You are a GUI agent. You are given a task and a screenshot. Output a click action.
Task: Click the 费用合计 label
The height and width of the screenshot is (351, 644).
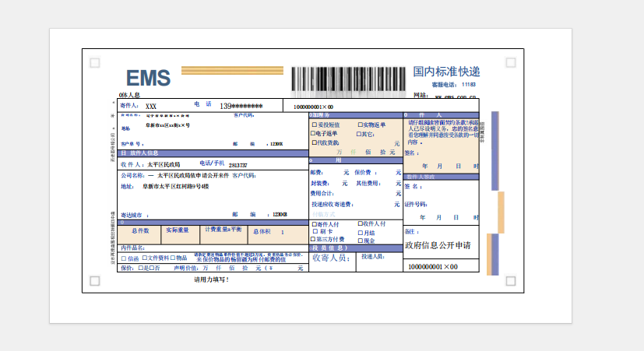[x=322, y=193]
